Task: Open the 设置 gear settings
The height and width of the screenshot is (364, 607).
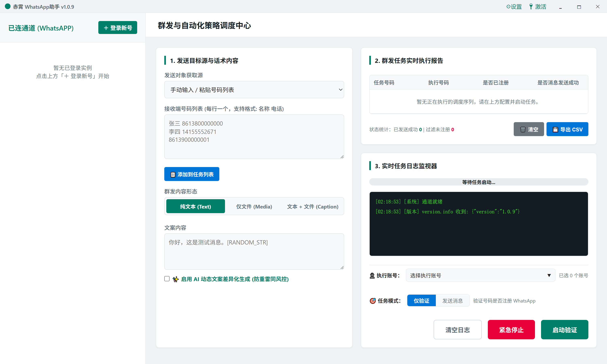Action: click(x=514, y=7)
